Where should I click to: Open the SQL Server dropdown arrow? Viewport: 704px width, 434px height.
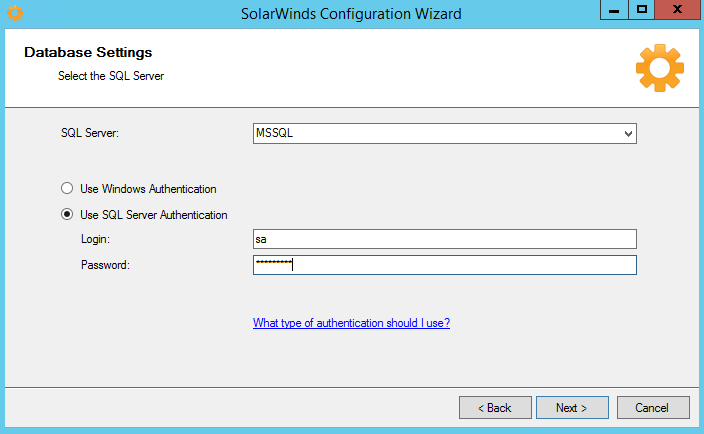[x=628, y=133]
